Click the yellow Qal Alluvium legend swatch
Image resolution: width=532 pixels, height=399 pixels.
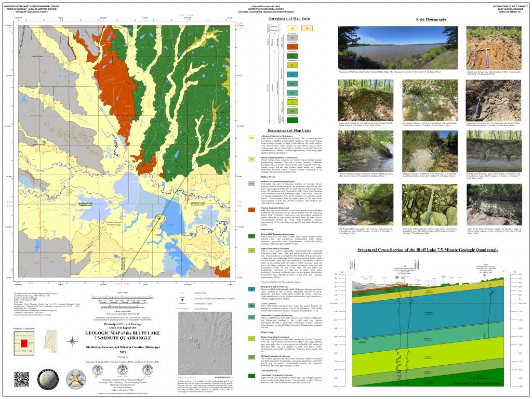pos(251,138)
